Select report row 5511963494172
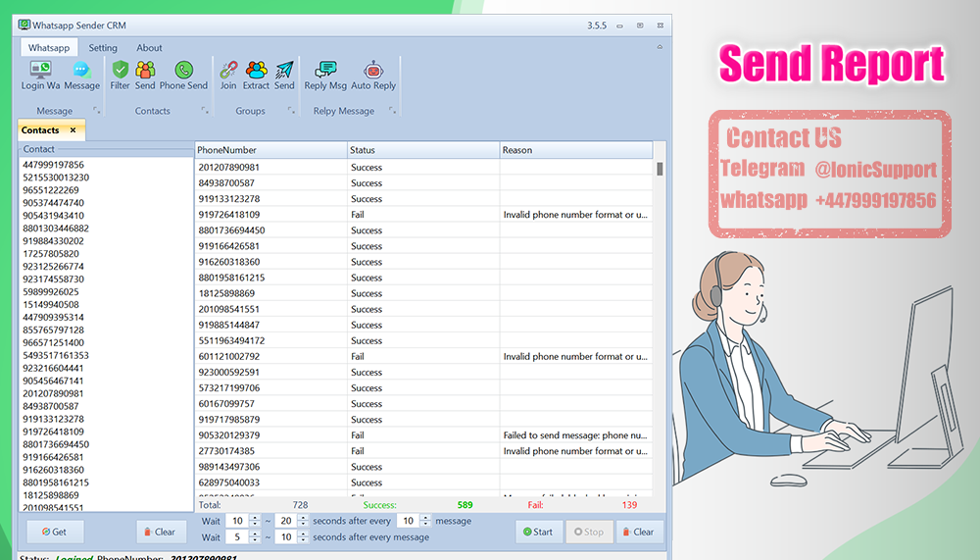This screenshot has height=560, width=980. [423, 340]
